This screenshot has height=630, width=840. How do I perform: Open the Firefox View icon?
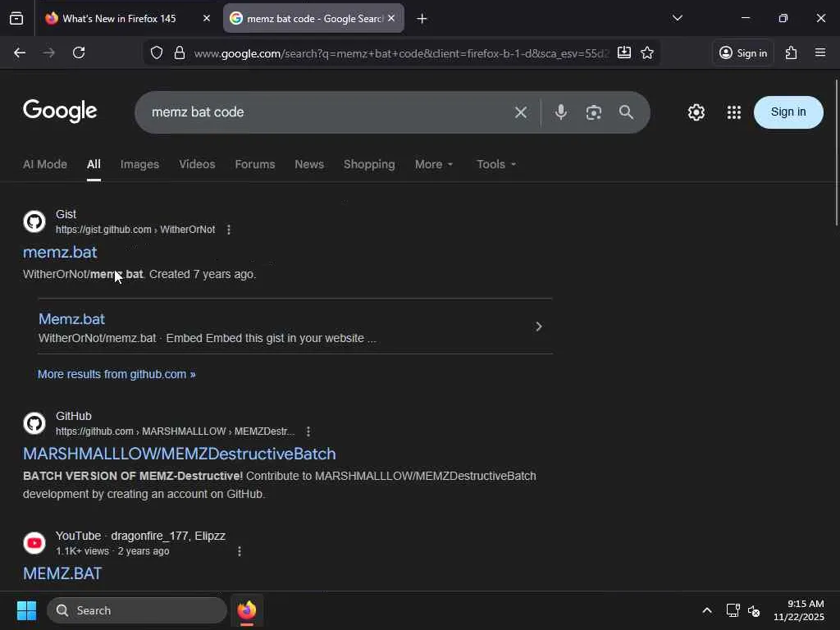click(16, 19)
